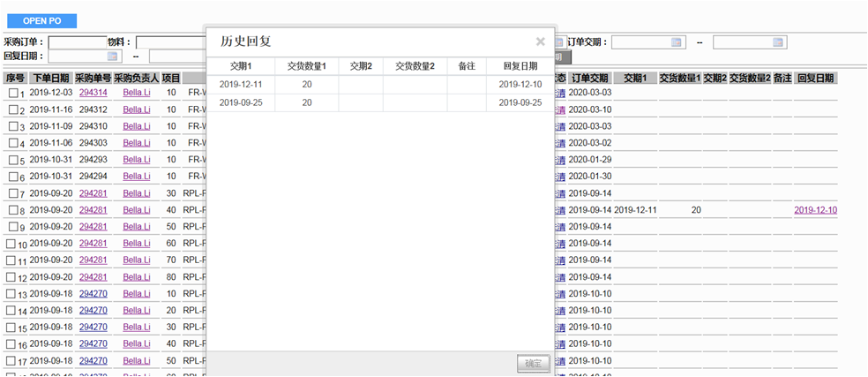The width and height of the screenshot is (868, 377).
Task: Click 交货数量1 header in the dialog
Action: click(x=307, y=66)
